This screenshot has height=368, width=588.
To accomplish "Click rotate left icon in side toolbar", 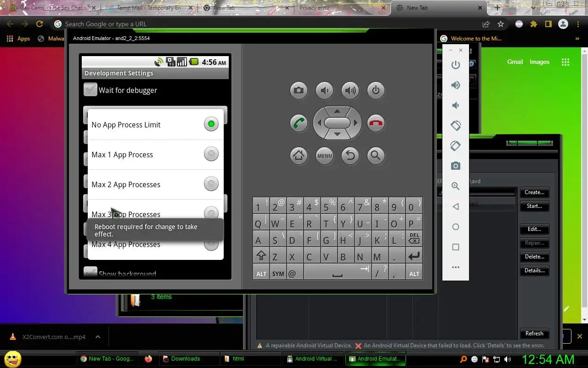I will 455,125.
